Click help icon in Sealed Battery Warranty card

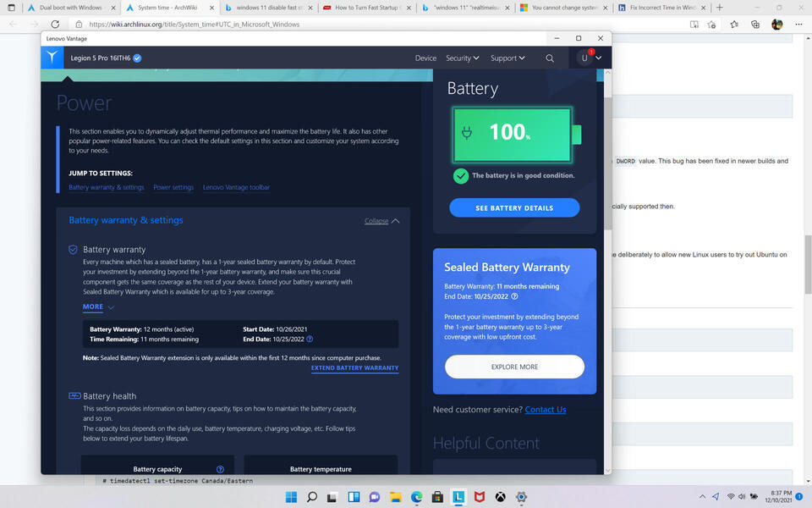pyautogui.click(x=514, y=296)
